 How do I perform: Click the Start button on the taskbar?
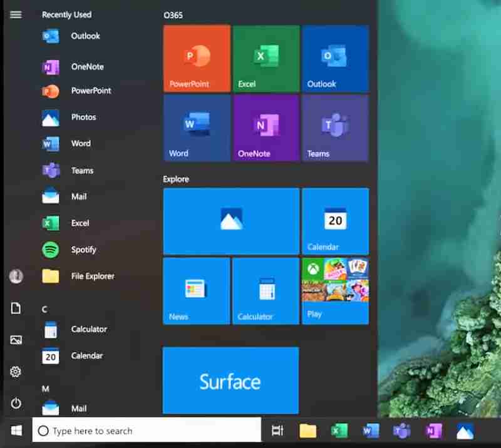pyautogui.click(x=16, y=430)
